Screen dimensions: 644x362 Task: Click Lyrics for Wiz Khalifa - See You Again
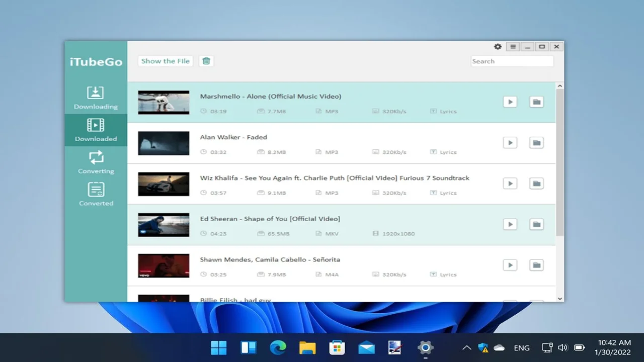pyautogui.click(x=443, y=193)
